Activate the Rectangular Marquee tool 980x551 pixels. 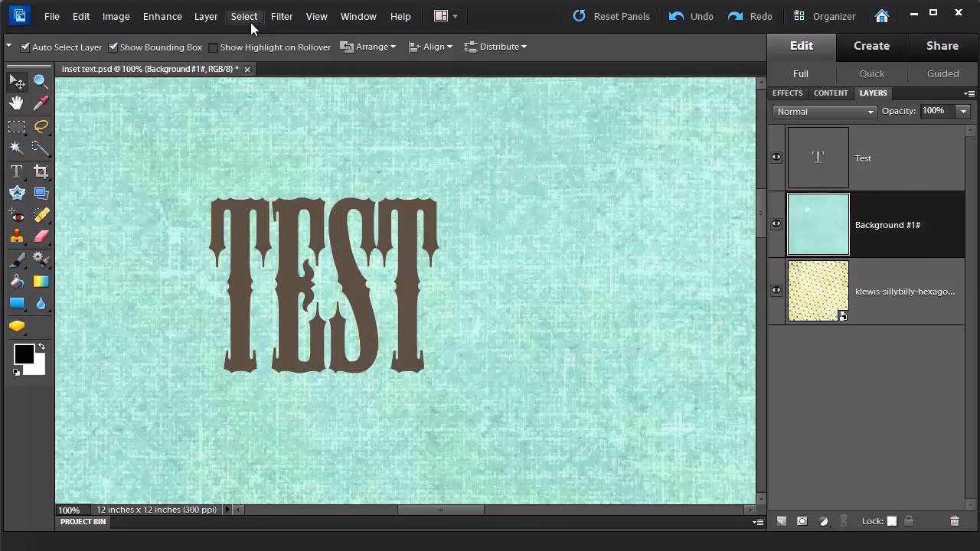click(x=17, y=126)
